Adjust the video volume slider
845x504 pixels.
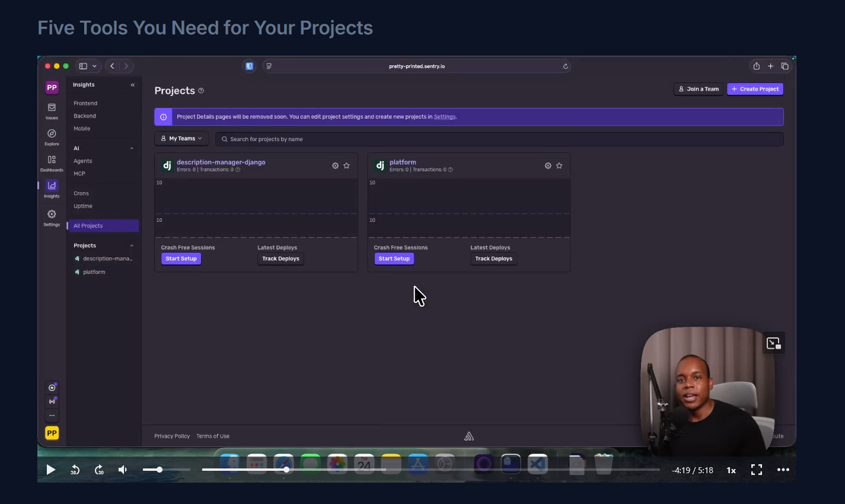pyautogui.click(x=167, y=470)
